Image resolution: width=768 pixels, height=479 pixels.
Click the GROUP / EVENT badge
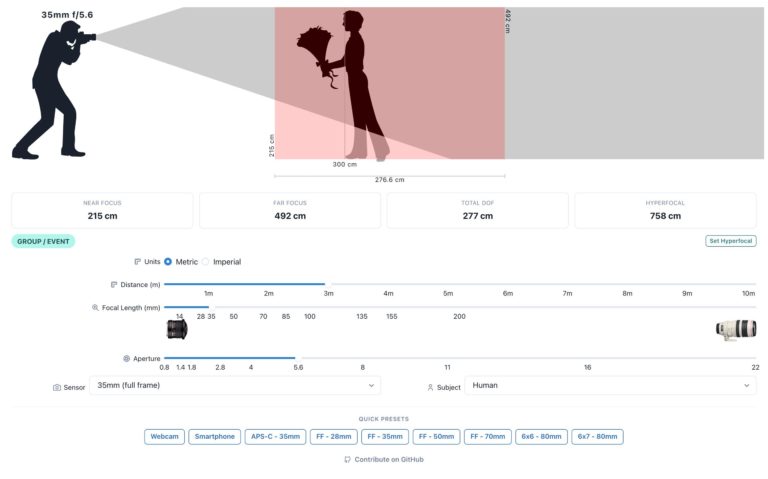point(43,241)
